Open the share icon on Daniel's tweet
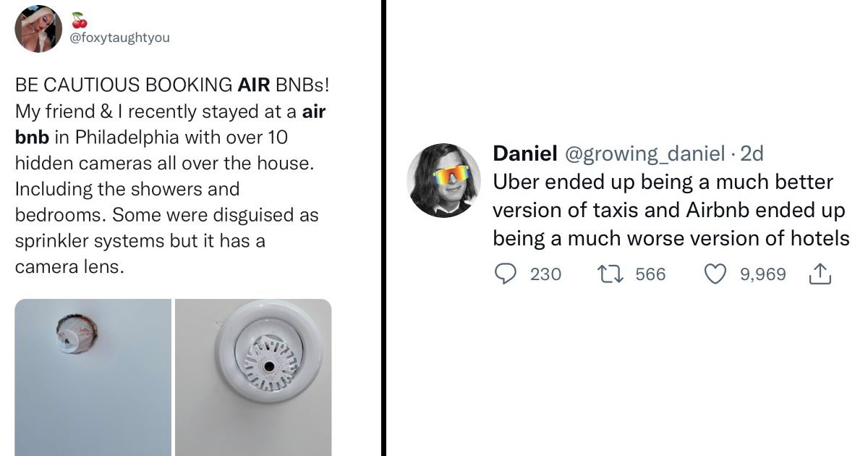 coord(820,274)
